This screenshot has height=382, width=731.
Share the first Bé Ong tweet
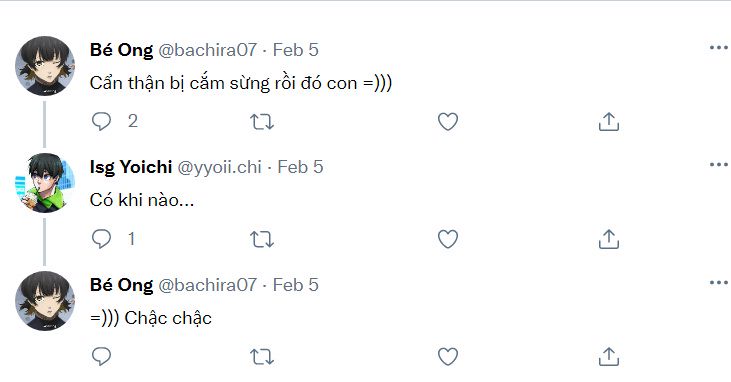click(609, 122)
